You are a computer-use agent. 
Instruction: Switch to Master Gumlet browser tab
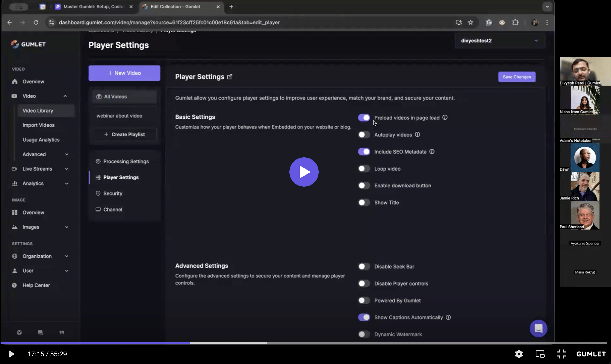[x=94, y=7]
